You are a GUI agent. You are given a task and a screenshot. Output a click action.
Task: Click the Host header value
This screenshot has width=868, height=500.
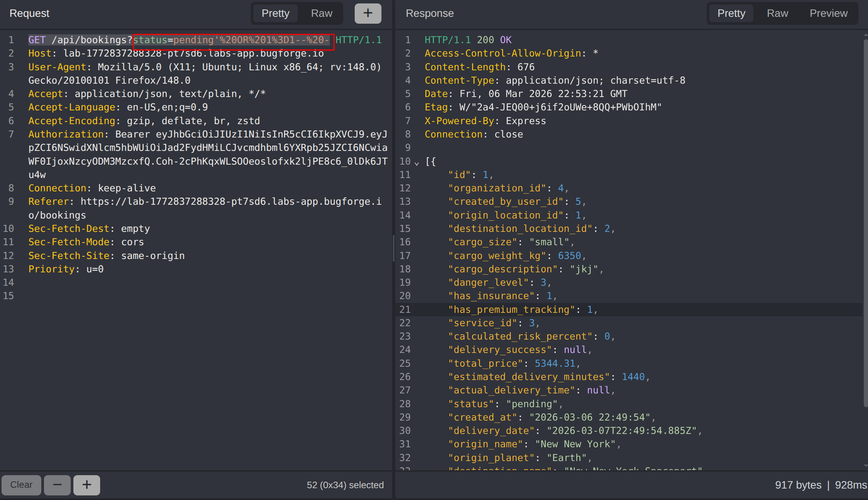pyautogui.click(x=193, y=53)
